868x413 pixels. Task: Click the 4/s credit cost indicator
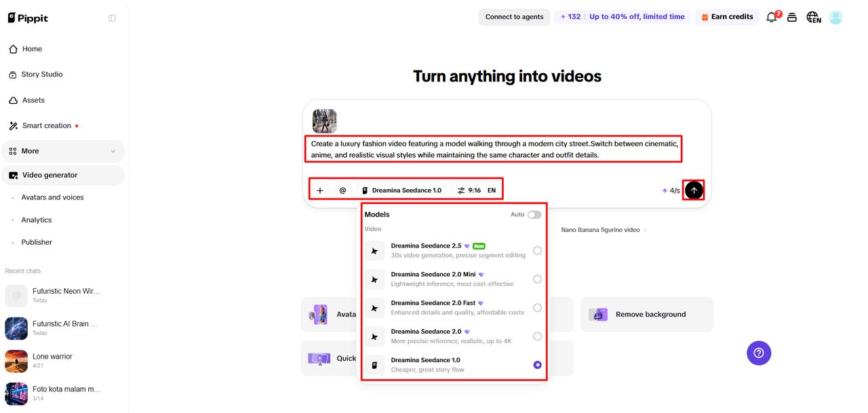click(x=671, y=191)
